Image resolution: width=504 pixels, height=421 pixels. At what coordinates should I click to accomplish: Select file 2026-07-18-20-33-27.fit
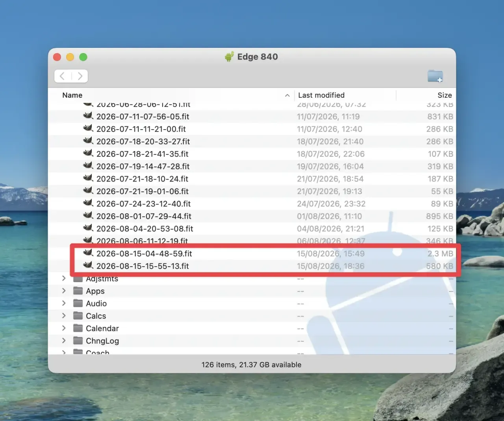[x=143, y=141]
